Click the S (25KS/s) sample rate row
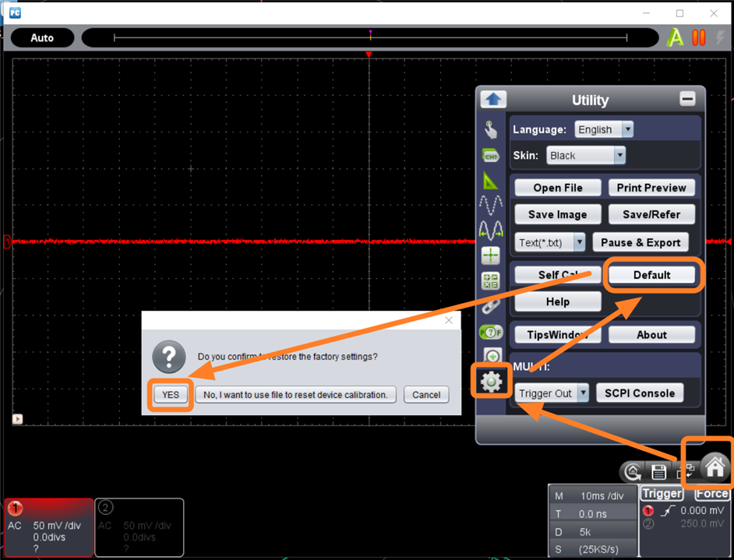 click(593, 549)
